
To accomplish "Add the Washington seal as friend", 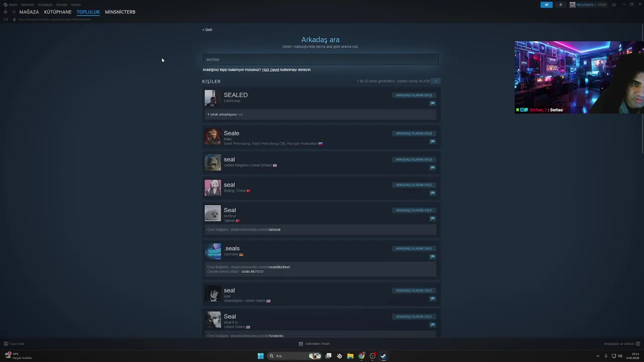I will [x=414, y=291].
